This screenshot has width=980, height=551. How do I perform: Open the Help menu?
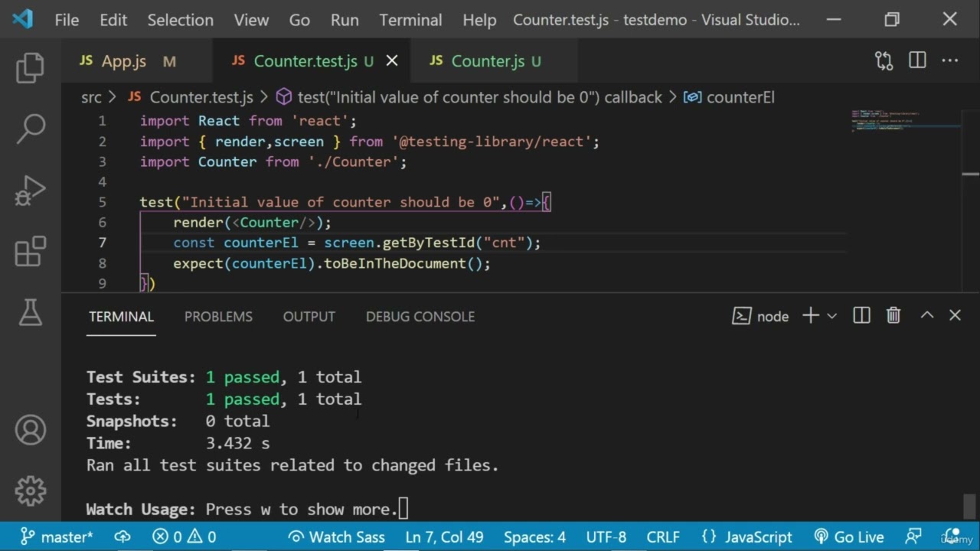point(479,20)
